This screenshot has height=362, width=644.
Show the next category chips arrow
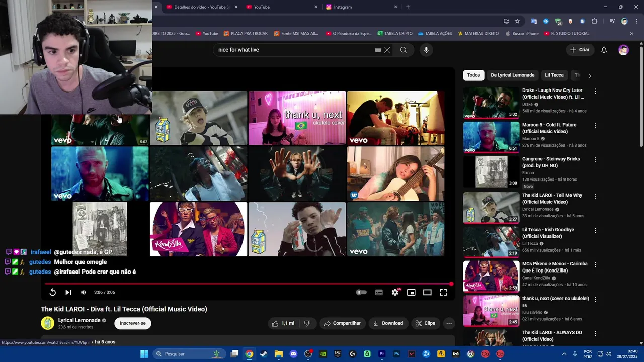click(590, 76)
